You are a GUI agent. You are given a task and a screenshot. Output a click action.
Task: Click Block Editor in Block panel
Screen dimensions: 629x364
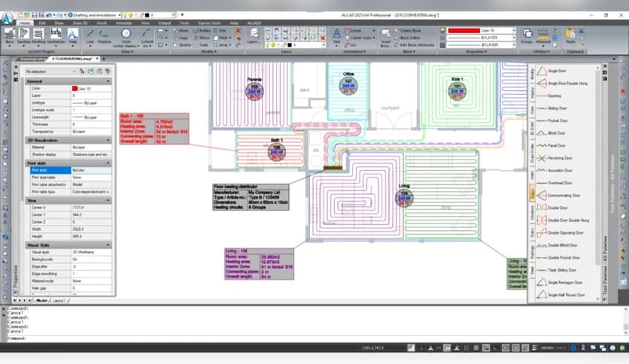click(407, 38)
